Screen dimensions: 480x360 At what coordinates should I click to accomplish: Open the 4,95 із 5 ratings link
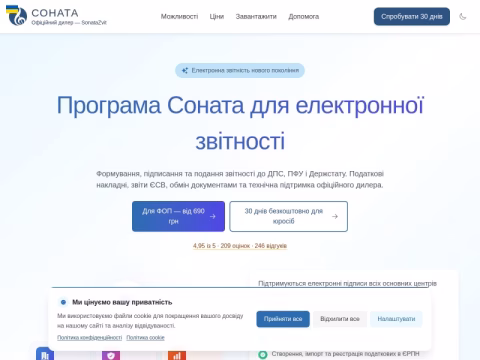tap(240, 246)
